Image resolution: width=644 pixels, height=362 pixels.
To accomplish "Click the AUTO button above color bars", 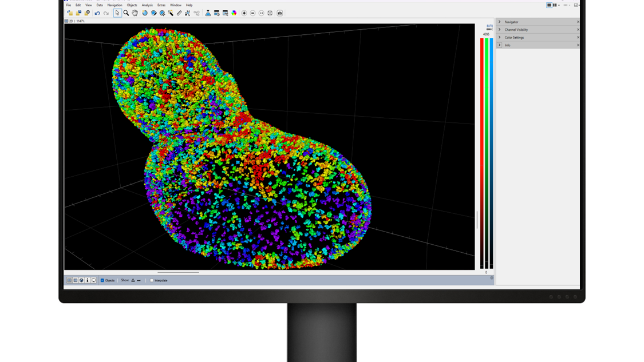I will 489,26.
